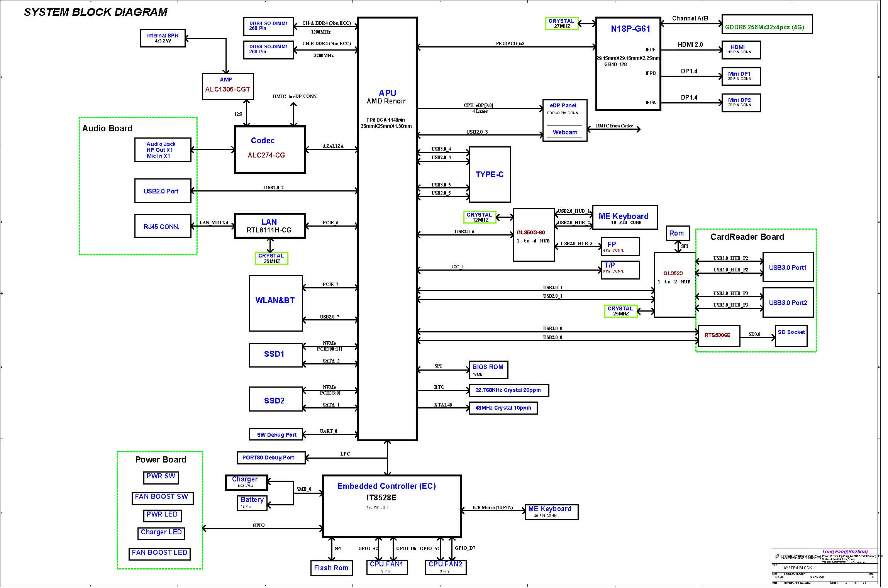
Task: Select the "CRYSTAL 25MHZ" block beside GL3523
Action: [x=621, y=311]
